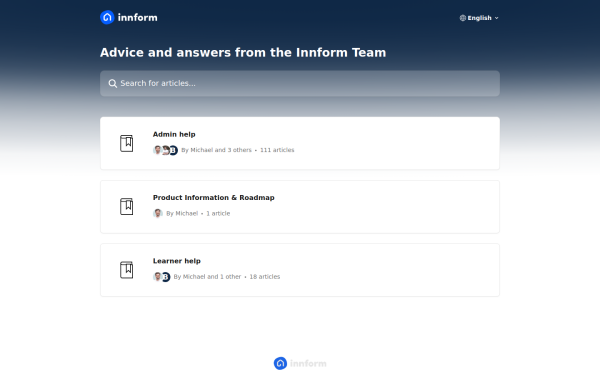Open the Admin help collection
This screenshot has height=375, width=600.
point(300,143)
